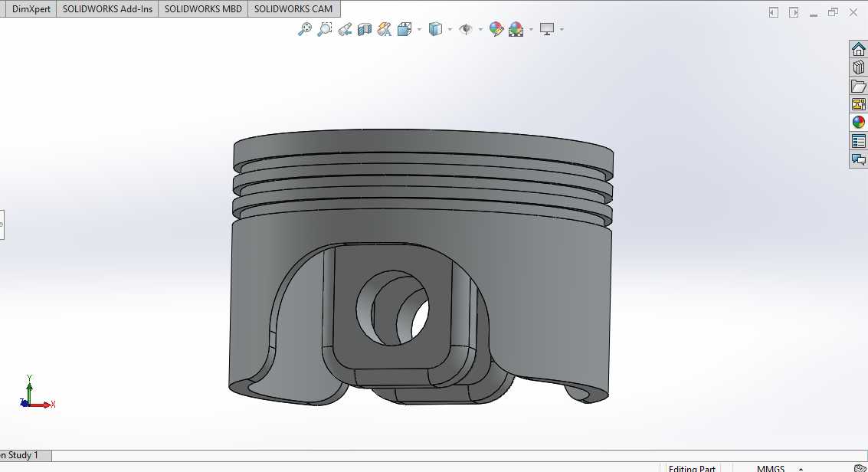This screenshot has width=868, height=472.
Task: Click the XYZ coordinate triad
Action: (x=37, y=392)
